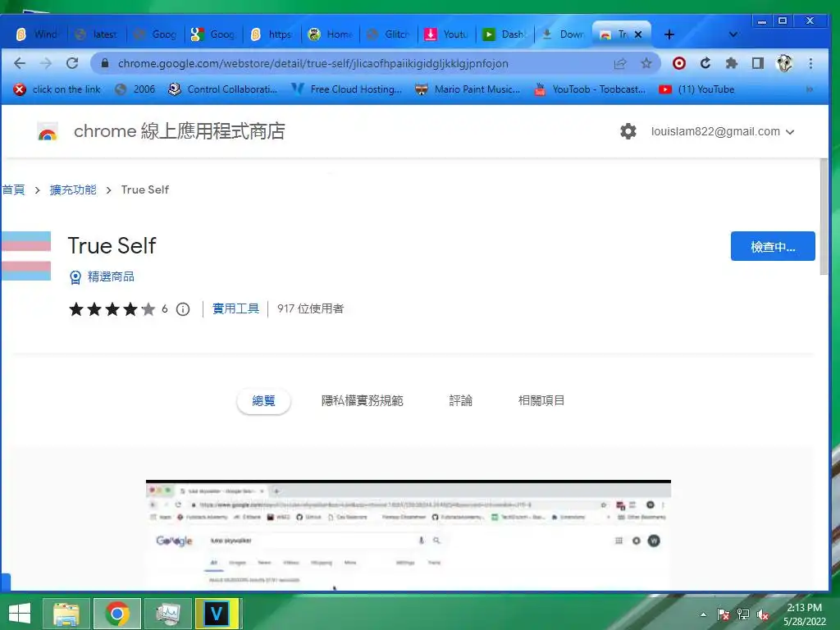Click the page vertical scrollbar
Screen dimensions: 840x630
[824, 217]
